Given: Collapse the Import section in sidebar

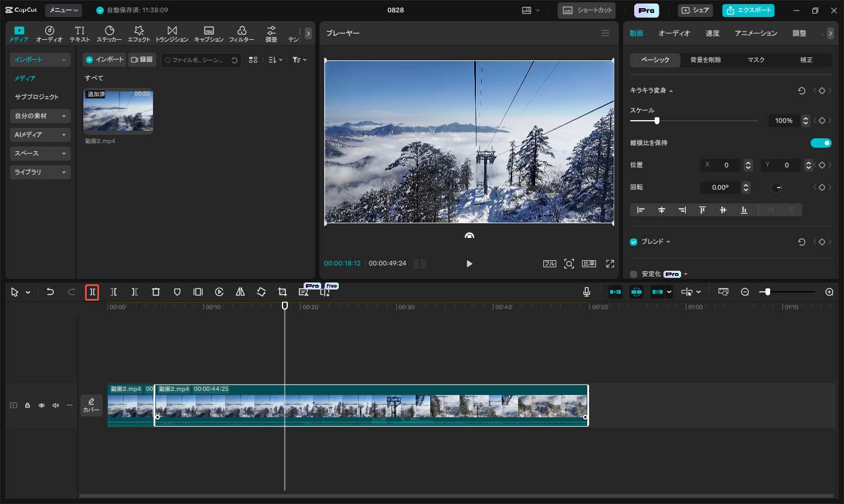Looking at the screenshot, I should pyautogui.click(x=40, y=60).
